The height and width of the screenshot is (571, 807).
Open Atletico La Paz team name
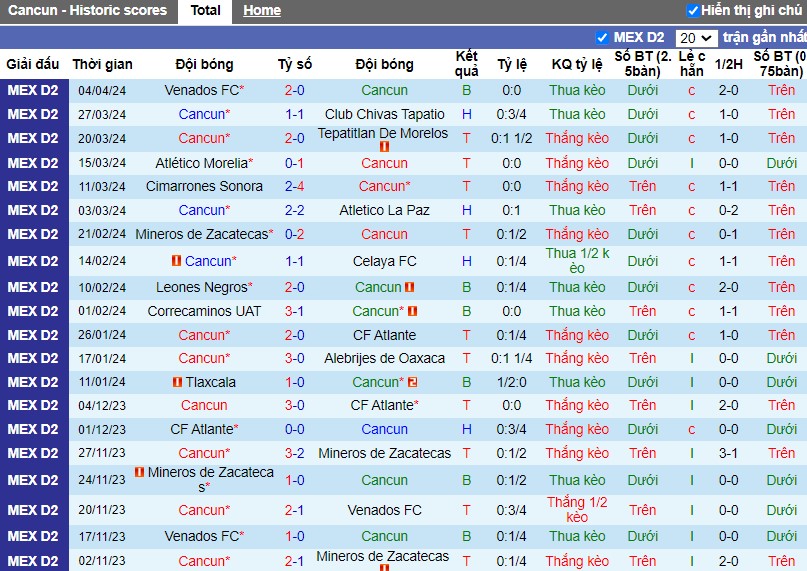tap(384, 210)
